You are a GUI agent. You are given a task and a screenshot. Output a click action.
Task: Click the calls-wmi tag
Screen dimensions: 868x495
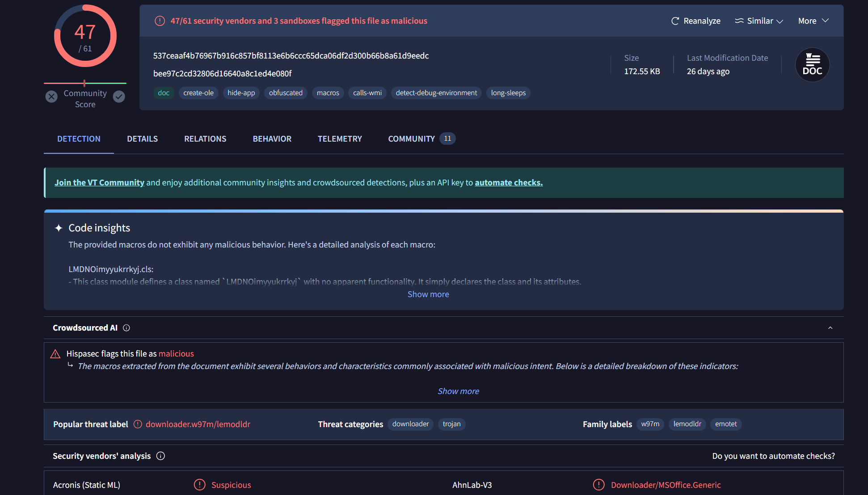coord(367,93)
